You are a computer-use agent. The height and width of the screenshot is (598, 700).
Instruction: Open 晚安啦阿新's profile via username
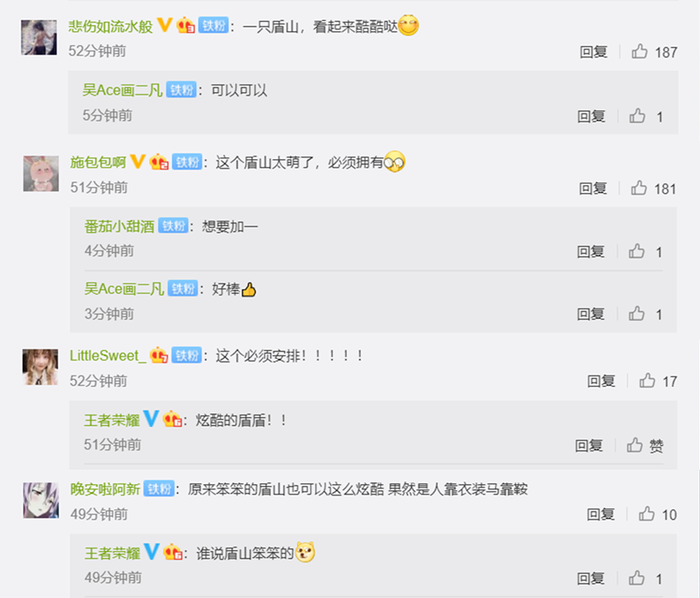pyautogui.click(x=105, y=489)
